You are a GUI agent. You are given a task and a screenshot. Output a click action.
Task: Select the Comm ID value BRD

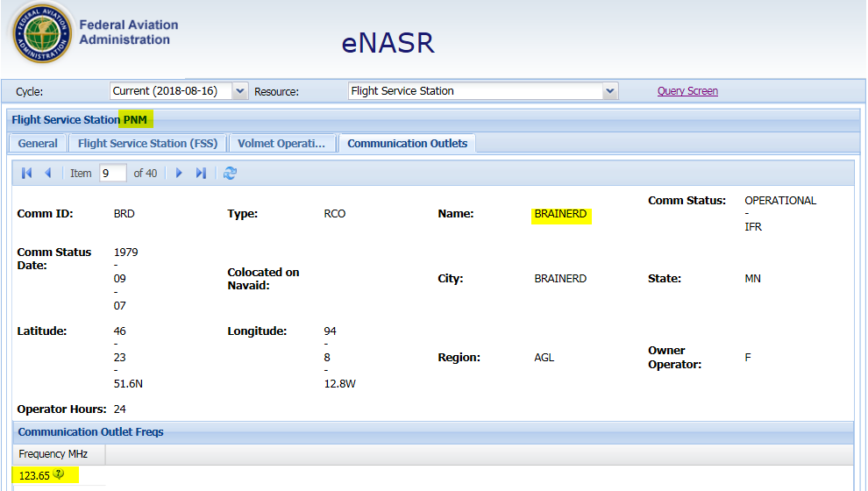click(x=124, y=214)
